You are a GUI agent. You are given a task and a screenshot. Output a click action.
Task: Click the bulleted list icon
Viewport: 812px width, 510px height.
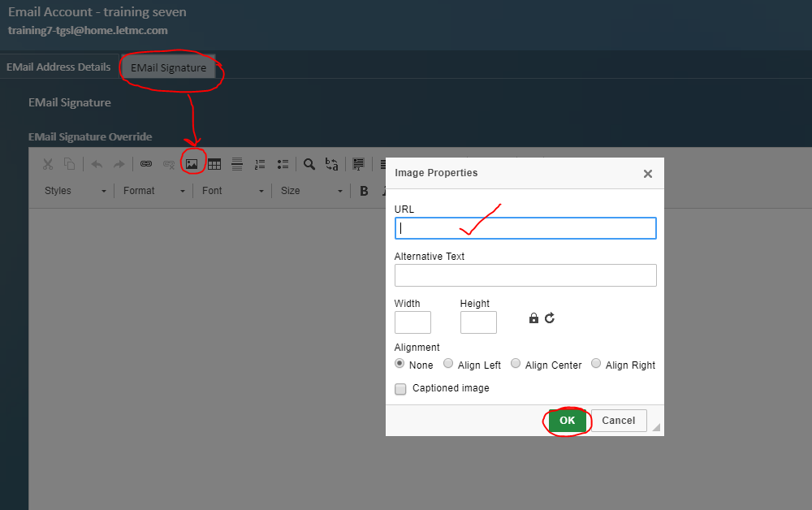point(283,164)
